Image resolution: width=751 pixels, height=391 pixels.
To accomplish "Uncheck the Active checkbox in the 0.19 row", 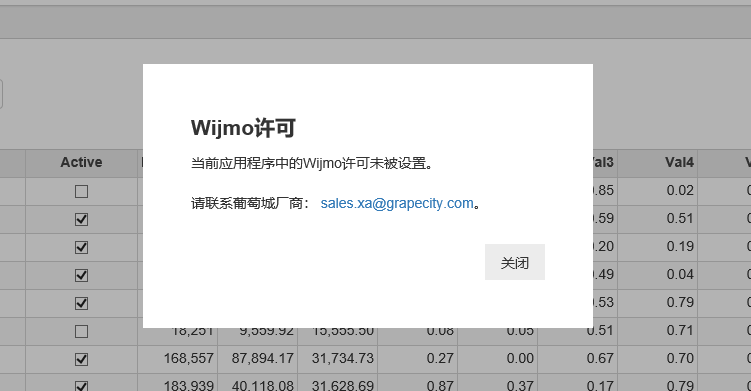I will (x=81, y=247).
